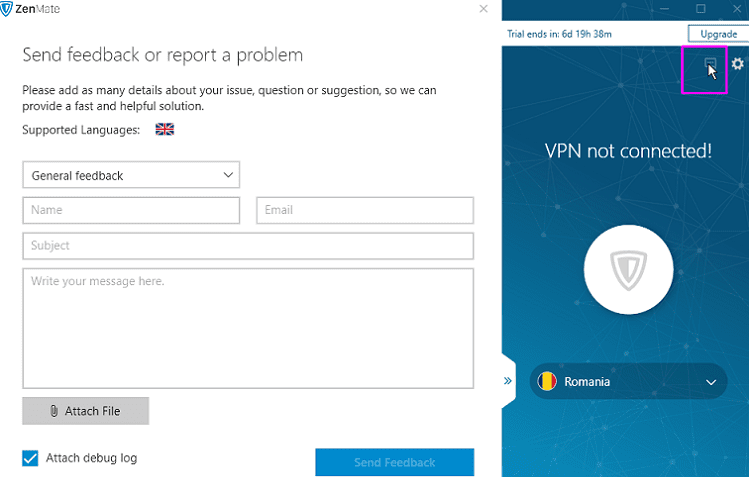Close the feedback panel with X
The image size is (749, 487).
pos(483,9)
